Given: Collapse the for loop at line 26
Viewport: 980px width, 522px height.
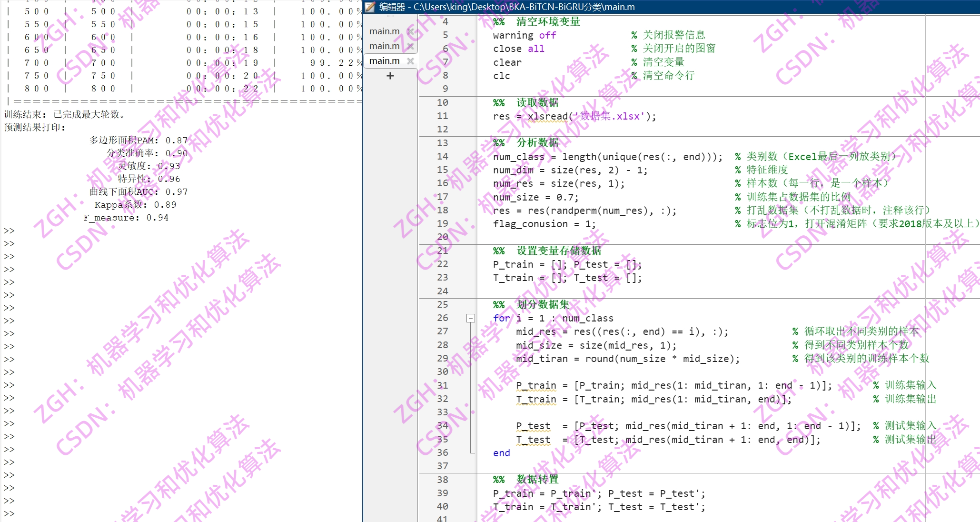Looking at the screenshot, I should pyautogui.click(x=471, y=318).
